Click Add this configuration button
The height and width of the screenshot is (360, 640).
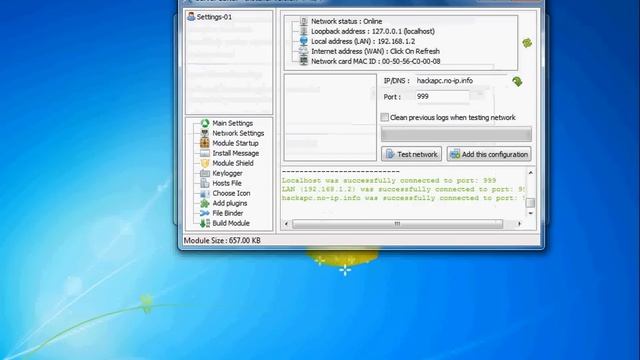489,154
